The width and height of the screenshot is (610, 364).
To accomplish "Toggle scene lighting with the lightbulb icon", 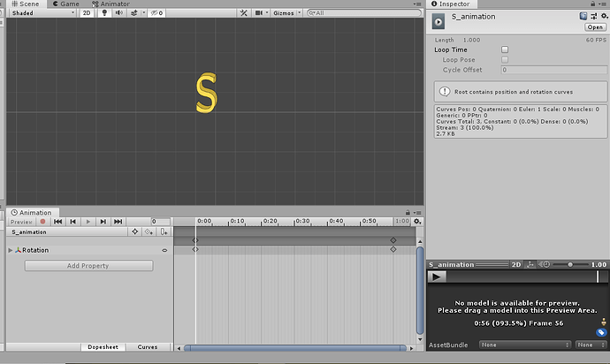I will point(103,13).
